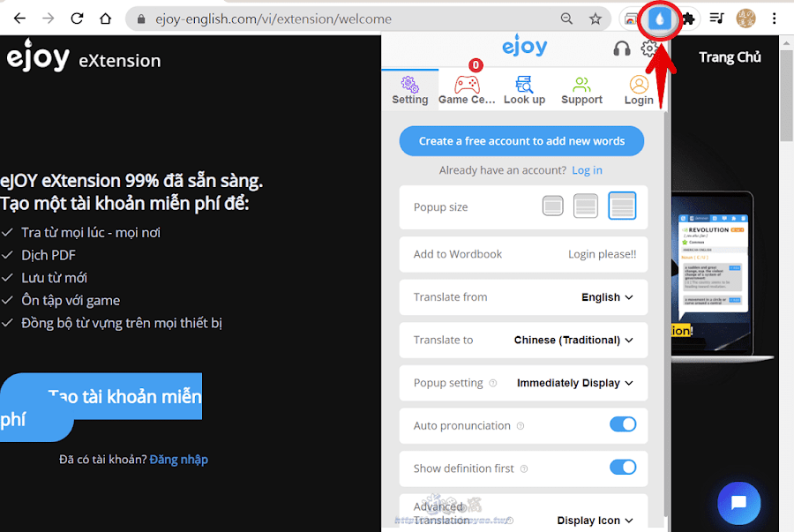Click the eJOY water-drop extension icon
Image resolution: width=794 pixels, height=532 pixels.
coord(659,19)
